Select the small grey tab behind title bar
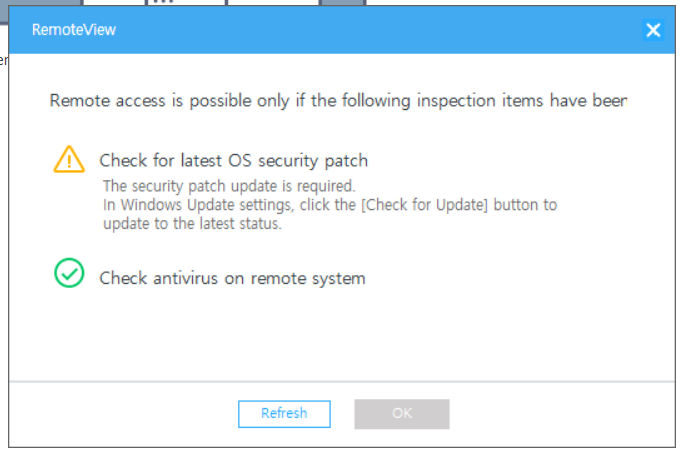680x452 pixels. click(x=343, y=2)
